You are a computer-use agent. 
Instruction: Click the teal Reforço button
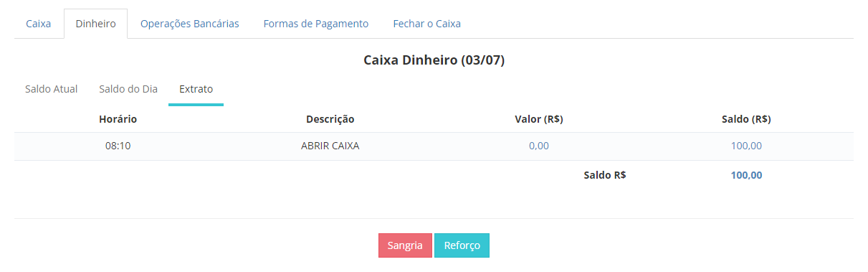pos(462,245)
